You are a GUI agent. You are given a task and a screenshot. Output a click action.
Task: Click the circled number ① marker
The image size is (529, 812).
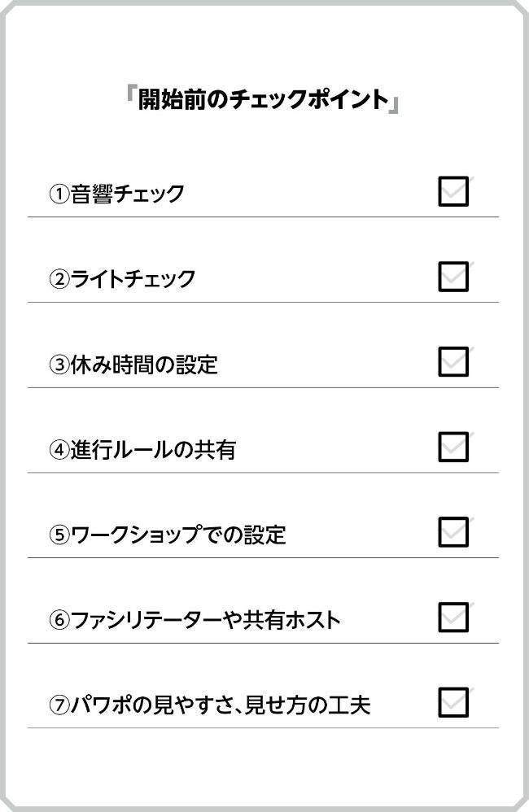[x=59, y=194]
